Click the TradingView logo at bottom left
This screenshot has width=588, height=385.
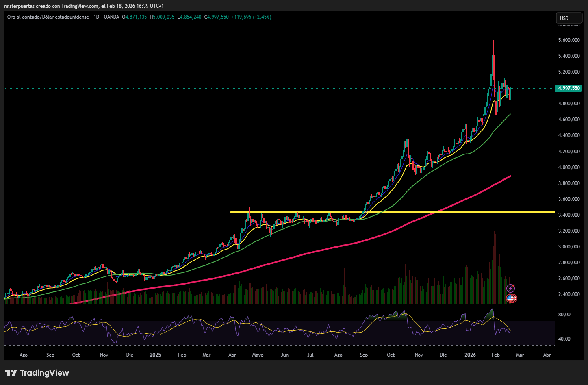[x=37, y=373]
